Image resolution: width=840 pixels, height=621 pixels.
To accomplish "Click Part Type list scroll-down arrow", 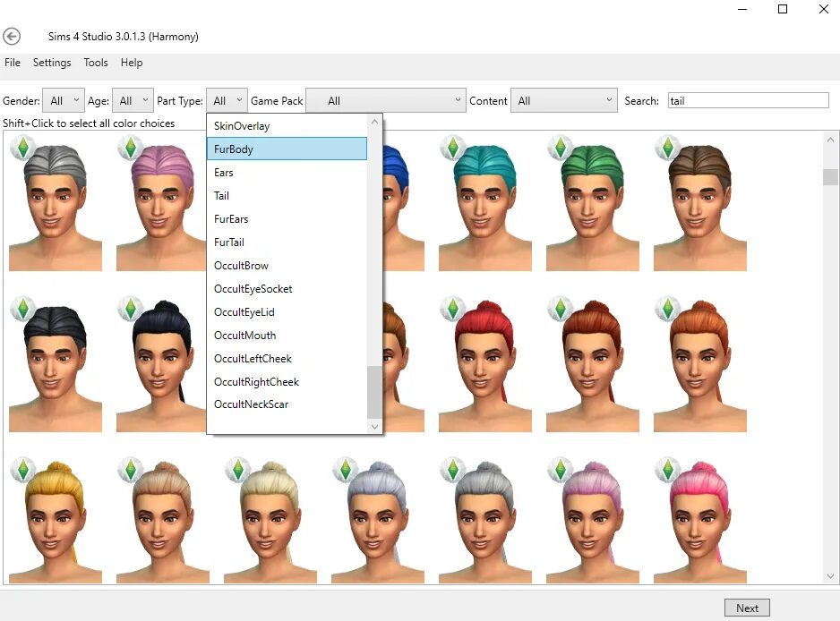I will (x=374, y=427).
